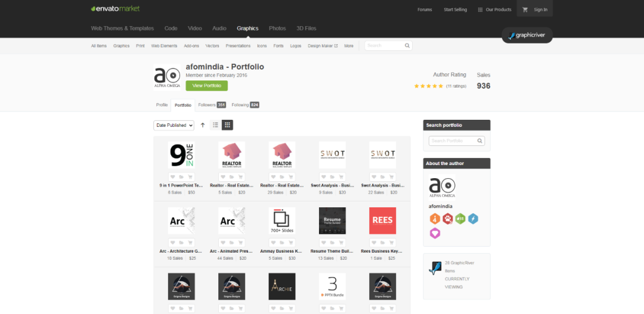
Task: Add 9 in 1 PowerPoint item to cart
Action: point(190,178)
